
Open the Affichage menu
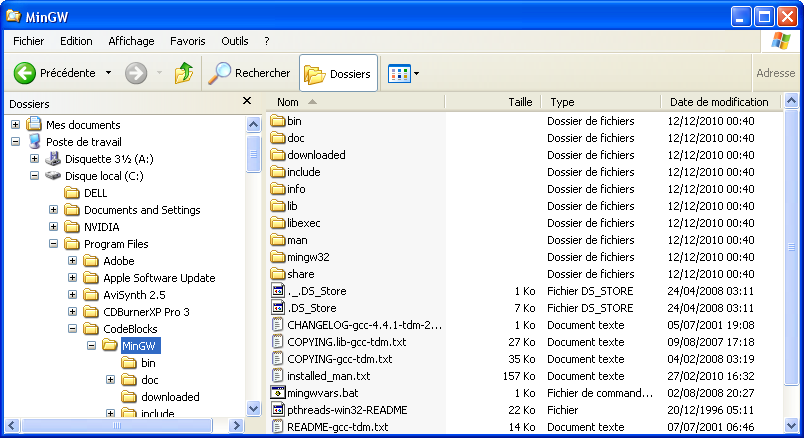point(131,41)
